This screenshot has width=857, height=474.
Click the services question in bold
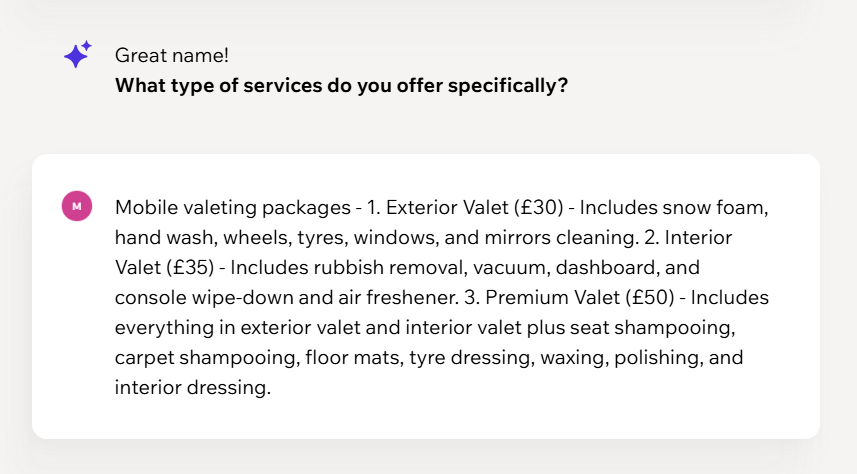[341, 85]
